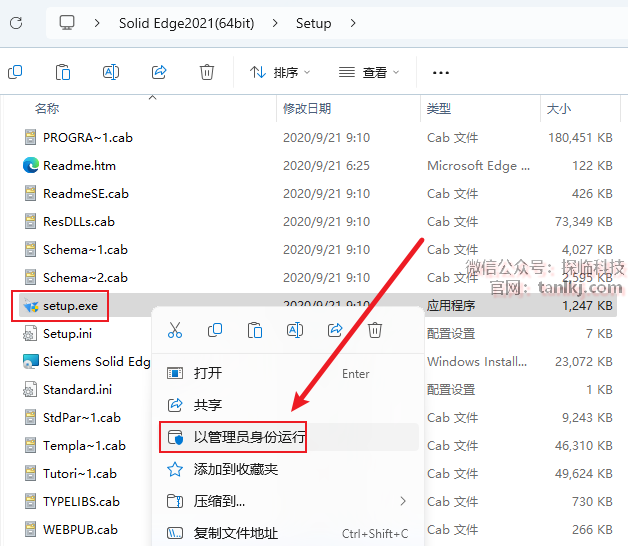Open the 排序 sort dropdown

[x=280, y=73]
